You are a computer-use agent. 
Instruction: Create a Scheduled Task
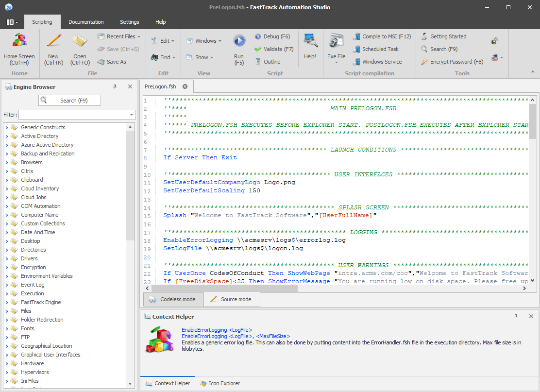378,49
